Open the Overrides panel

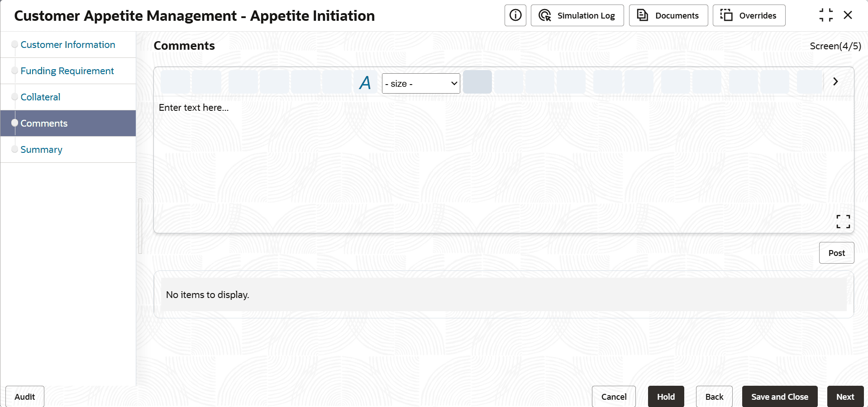point(749,15)
